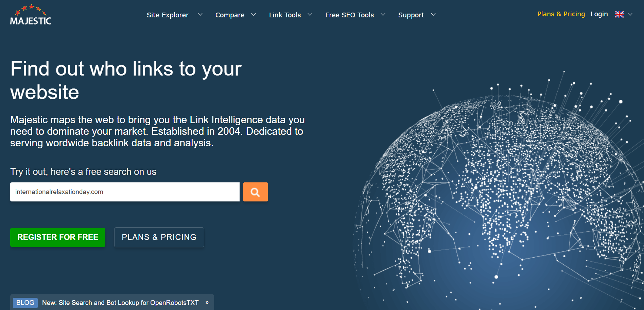Screen dimensions: 644x310
Task: Expand the Link Tools chevron
Action: [310, 14]
